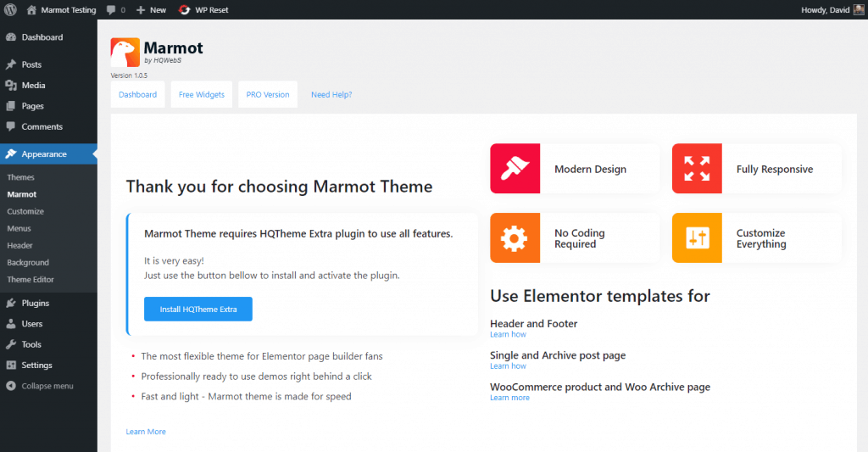Click the gear No Coding Required icon
Screen dimensions: 868x452
click(515, 238)
